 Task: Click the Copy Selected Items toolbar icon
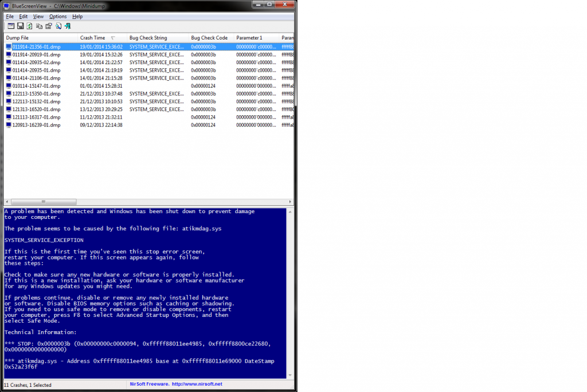[40, 26]
